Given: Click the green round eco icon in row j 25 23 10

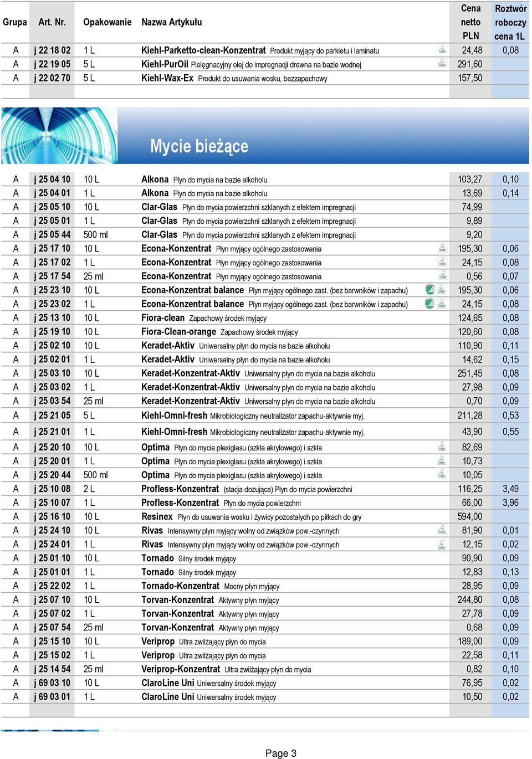Looking at the screenshot, I should 430,289.
